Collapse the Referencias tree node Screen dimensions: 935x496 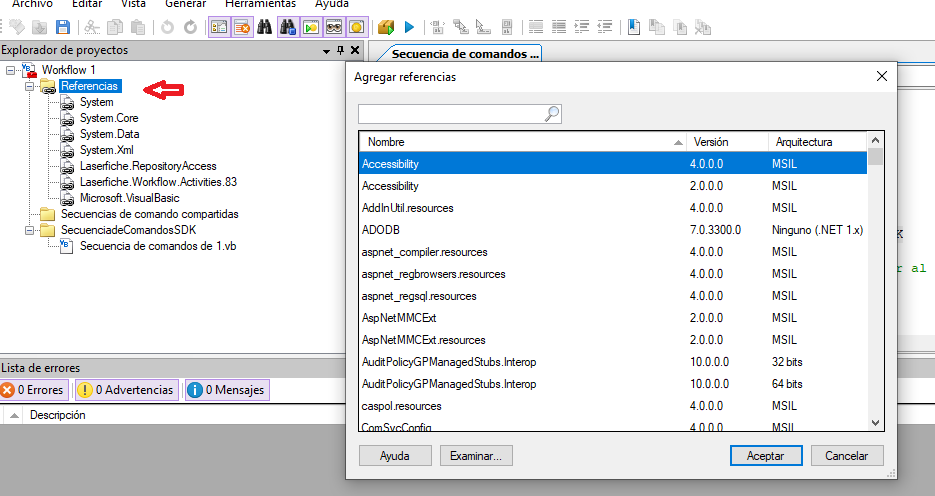[30, 86]
